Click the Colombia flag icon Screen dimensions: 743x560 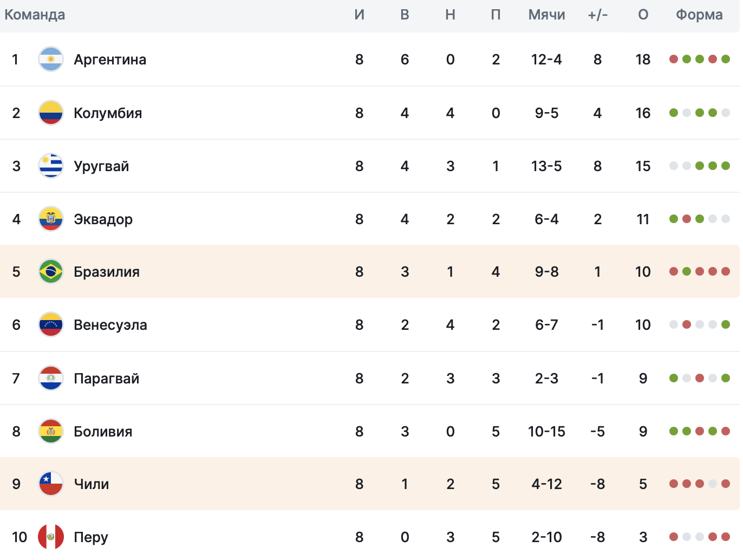point(51,113)
